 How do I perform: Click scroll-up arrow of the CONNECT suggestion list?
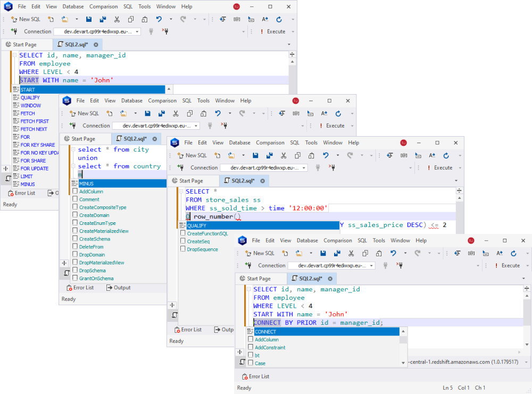click(403, 331)
